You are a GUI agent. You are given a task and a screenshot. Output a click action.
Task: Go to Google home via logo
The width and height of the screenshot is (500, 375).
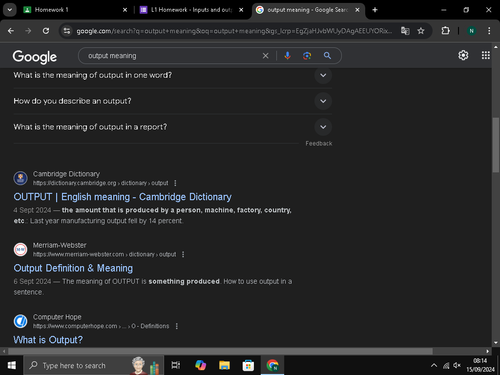(x=35, y=57)
